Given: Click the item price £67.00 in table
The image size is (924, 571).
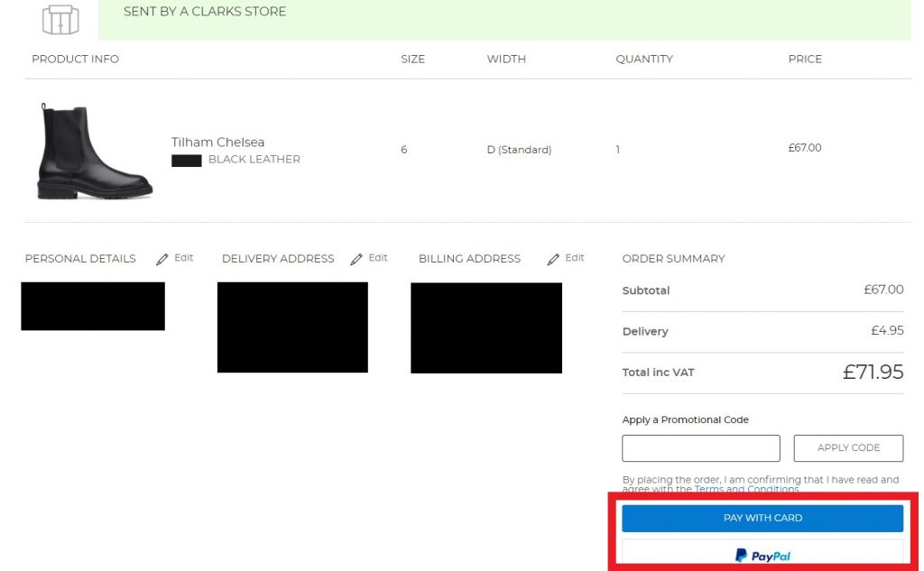Looking at the screenshot, I should (804, 148).
